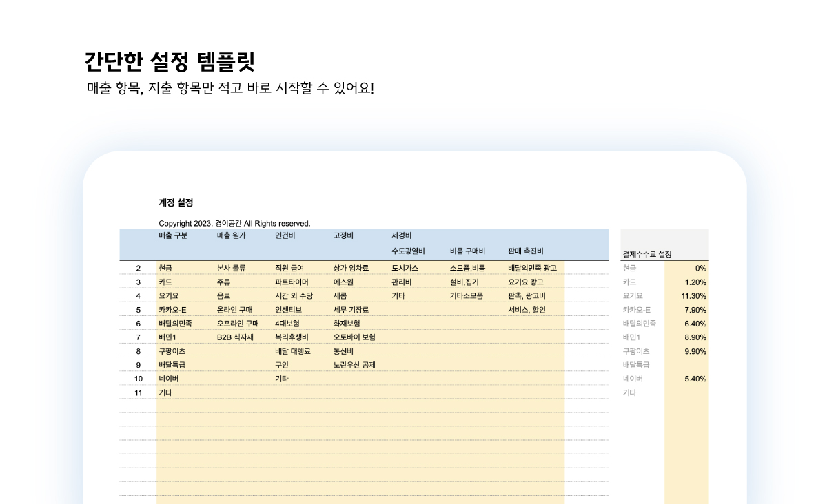Select the 현금 cell under 매출 구분
The image size is (827, 504).
(x=166, y=269)
